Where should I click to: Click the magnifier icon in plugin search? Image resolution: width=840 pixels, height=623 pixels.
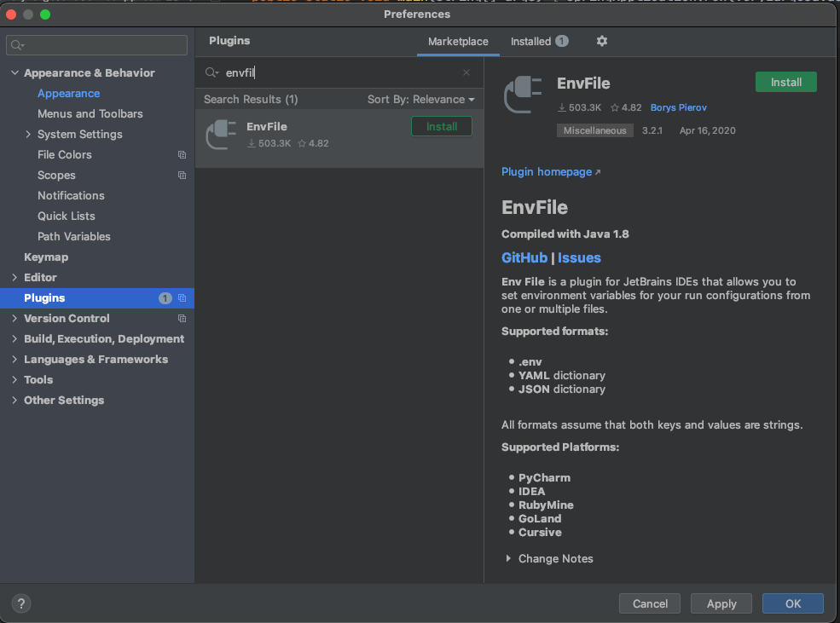[211, 73]
